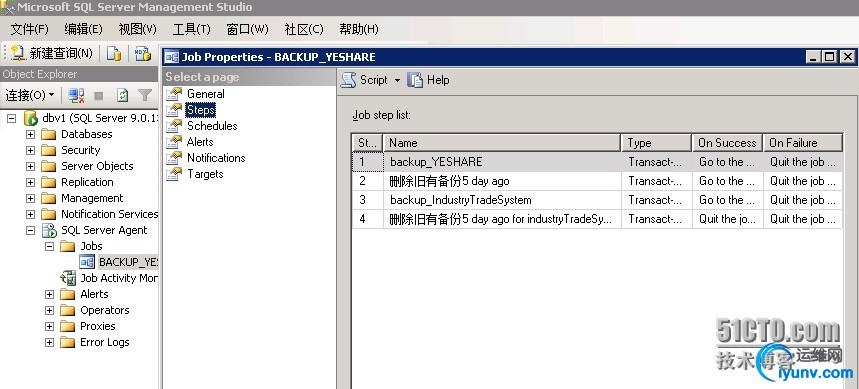Maximize the Job Properties dialog

(830, 56)
